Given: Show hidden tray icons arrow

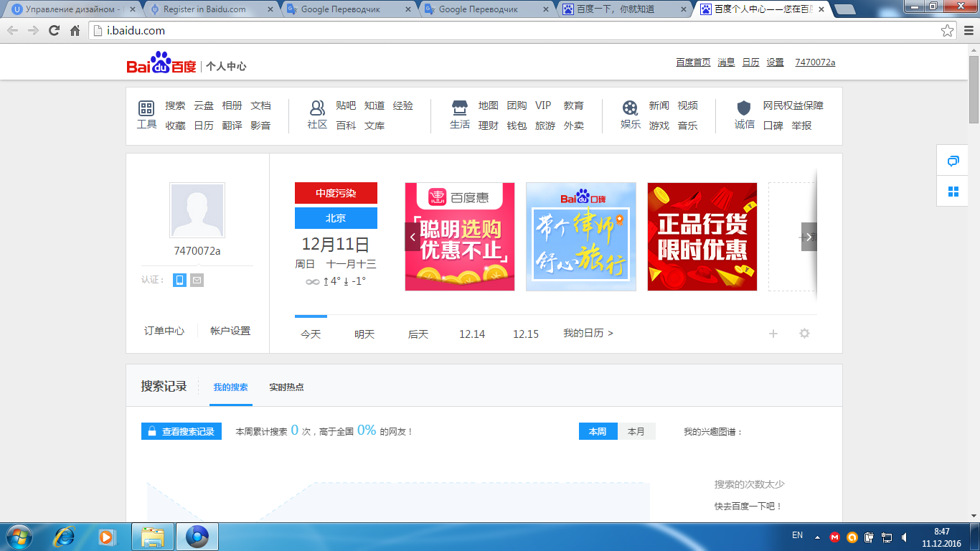Looking at the screenshot, I should [817, 537].
